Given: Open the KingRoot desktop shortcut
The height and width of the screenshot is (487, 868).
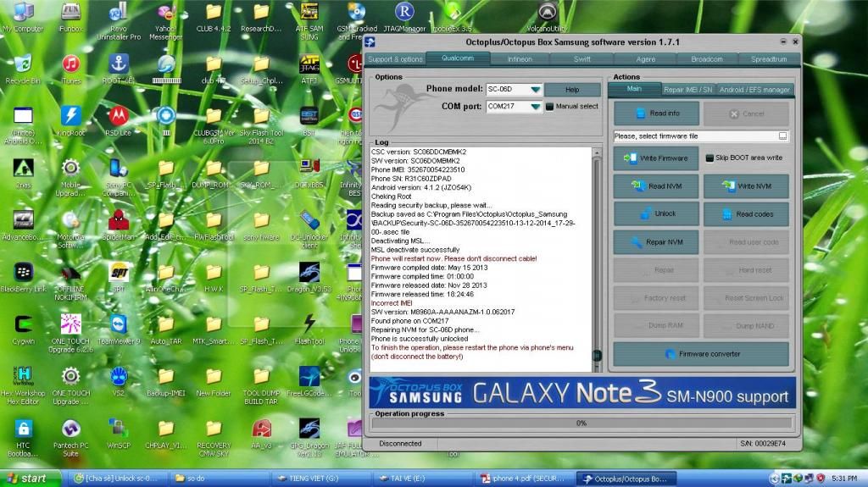Looking at the screenshot, I should (71, 122).
